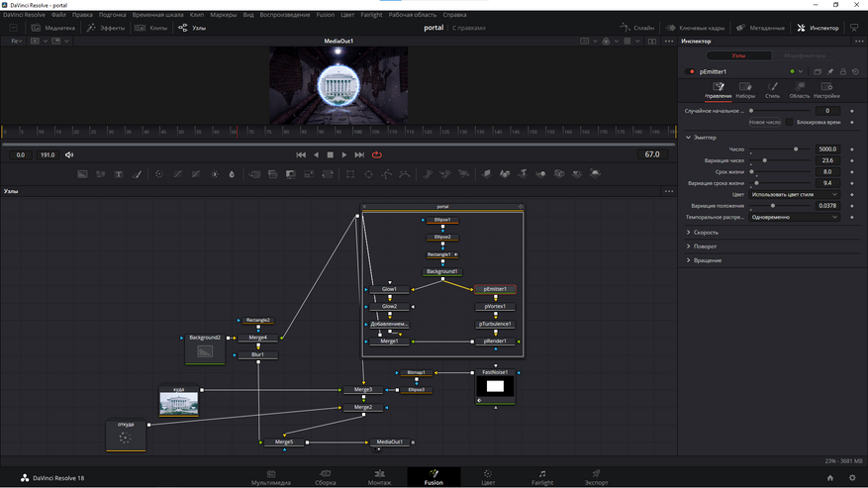Reset pEmitter1 settings icon
The image size is (868, 488).
[855, 71]
